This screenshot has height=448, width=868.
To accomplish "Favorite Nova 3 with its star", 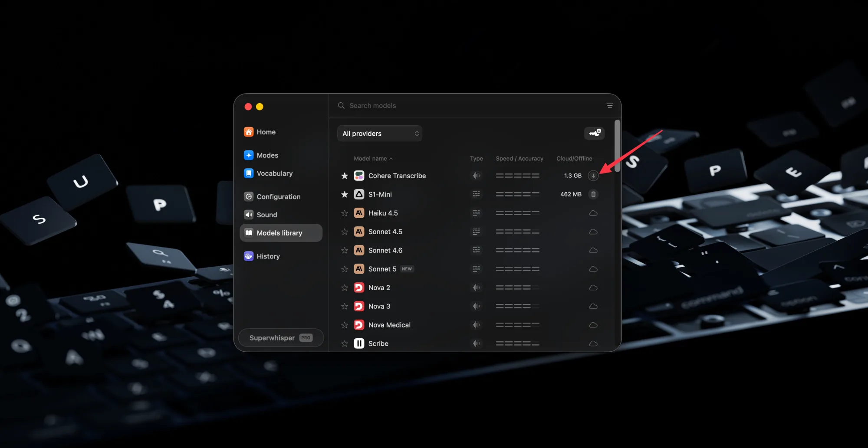I will (x=345, y=306).
